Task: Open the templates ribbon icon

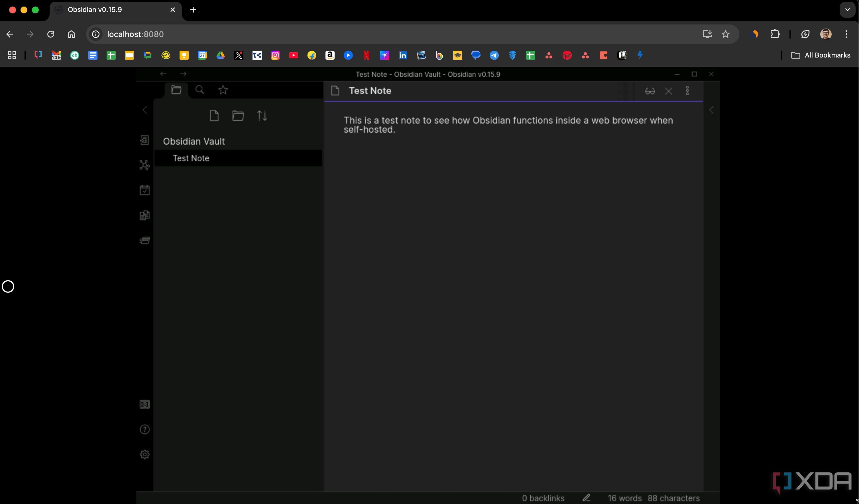Action: [x=144, y=215]
